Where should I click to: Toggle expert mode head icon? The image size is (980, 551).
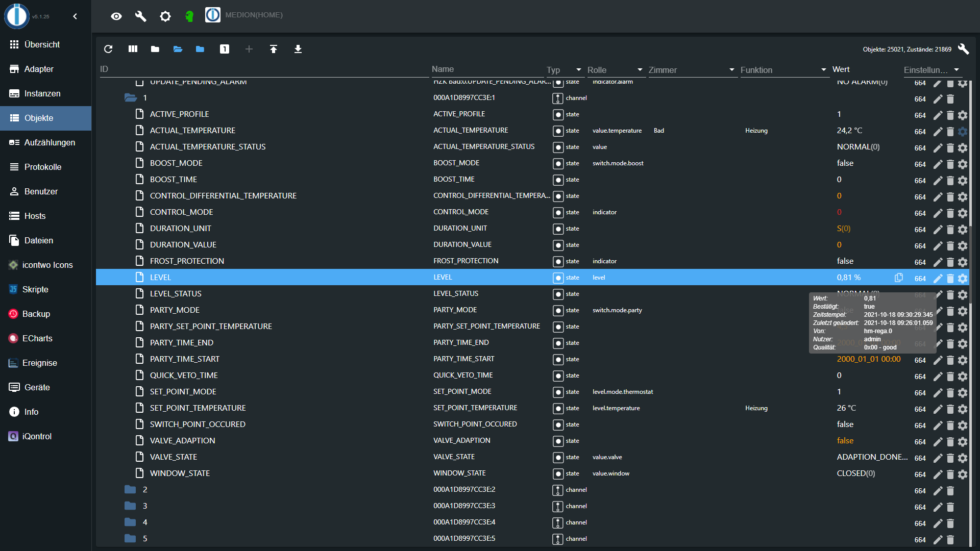pos(189,16)
